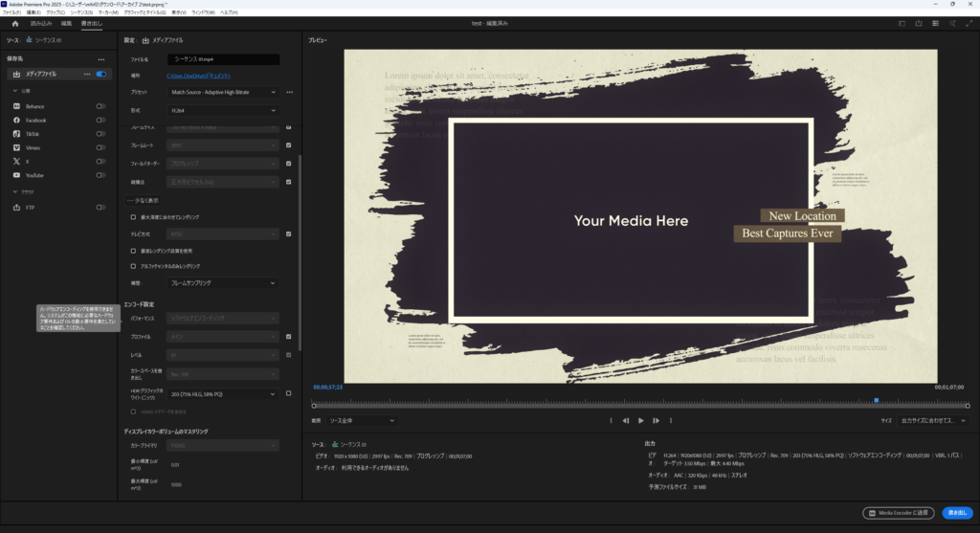
Task: Click the Home icon in the top bar
Action: click(15, 22)
